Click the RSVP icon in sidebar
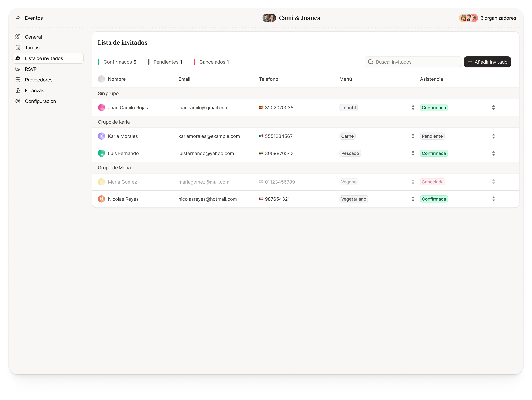The height and width of the screenshot is (400, 532). [18, 69]
